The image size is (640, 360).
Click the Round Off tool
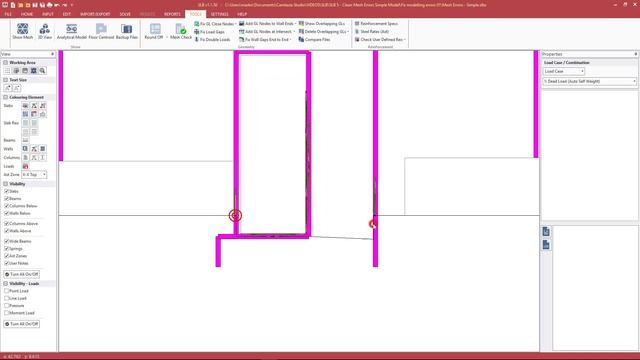click(154, 31)
